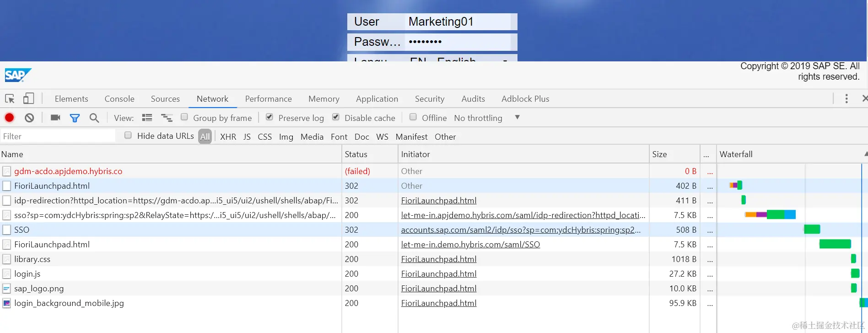The image size is (868, 333).
Task: Sort by the Name column header
Action: pyautogui.click(x=171, y=154)
